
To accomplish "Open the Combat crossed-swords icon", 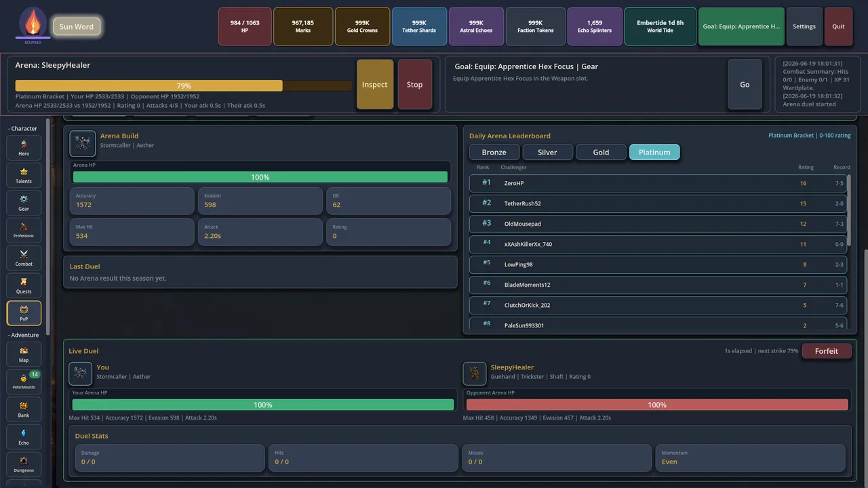I will coord(24,258).
